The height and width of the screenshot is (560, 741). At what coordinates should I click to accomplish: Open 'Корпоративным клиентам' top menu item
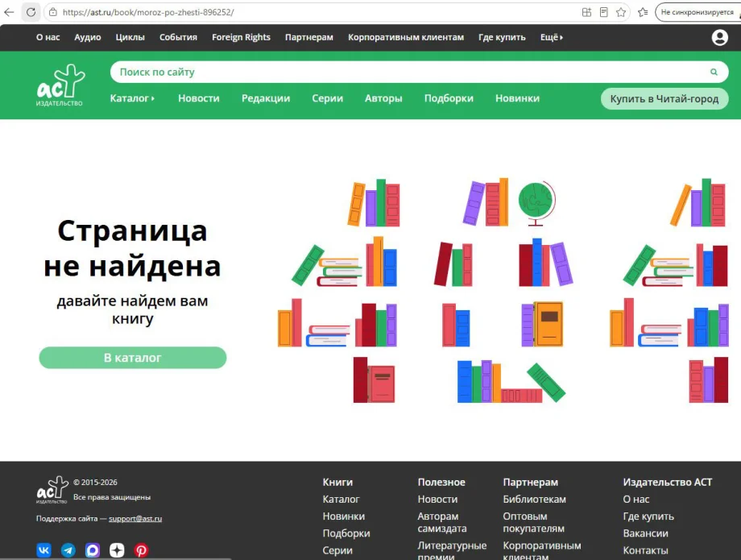coord(406,37)
